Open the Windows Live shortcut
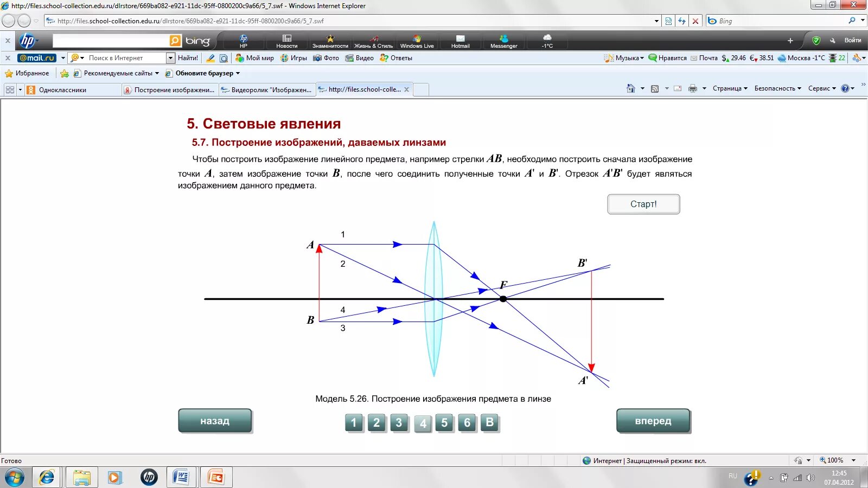The height and width of the screenshot is (488, 868). [417, 41]
